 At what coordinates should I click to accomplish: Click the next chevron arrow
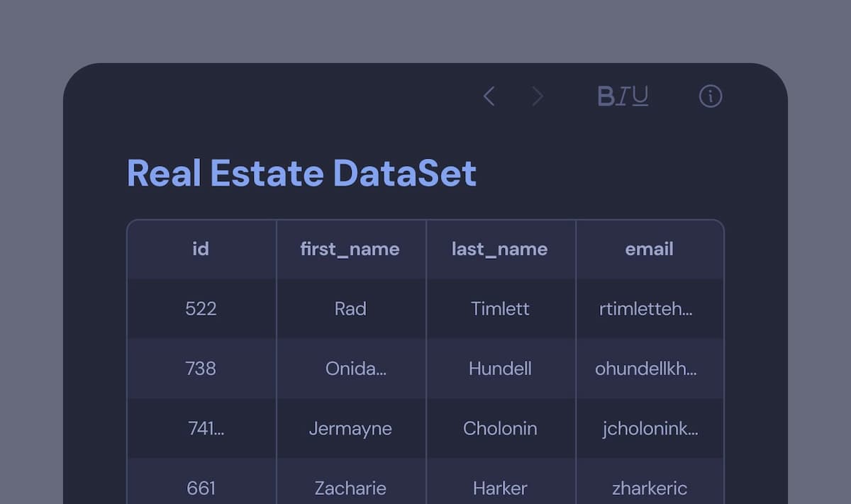click(538, 96)
